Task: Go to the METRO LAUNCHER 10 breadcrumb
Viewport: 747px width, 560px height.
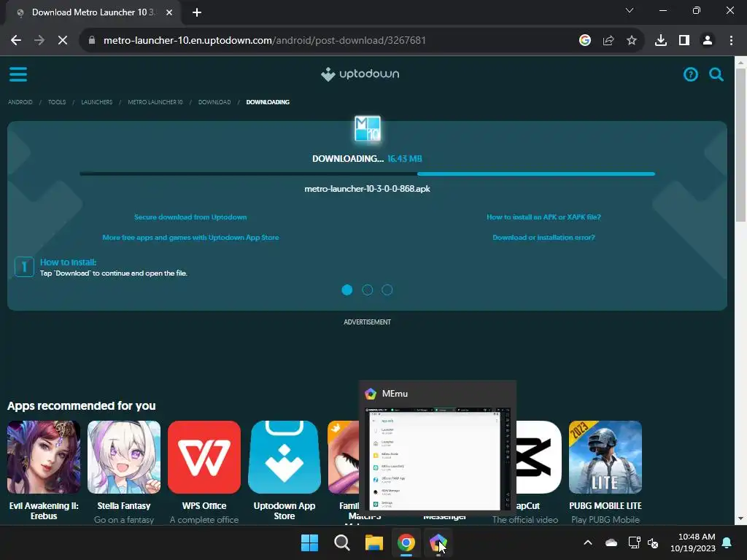Action: [155, 102]
